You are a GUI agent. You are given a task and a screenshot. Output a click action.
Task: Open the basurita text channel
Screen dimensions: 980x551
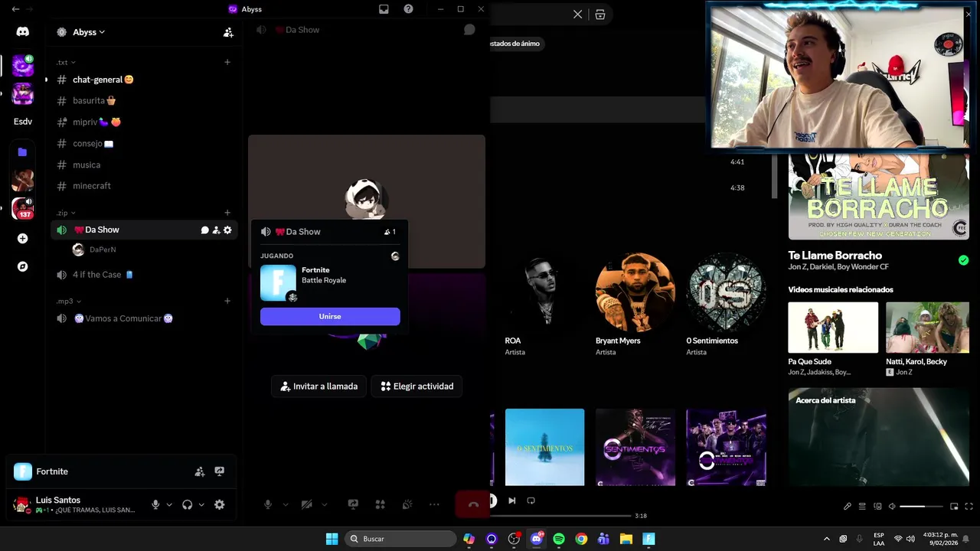click(143, 100)
